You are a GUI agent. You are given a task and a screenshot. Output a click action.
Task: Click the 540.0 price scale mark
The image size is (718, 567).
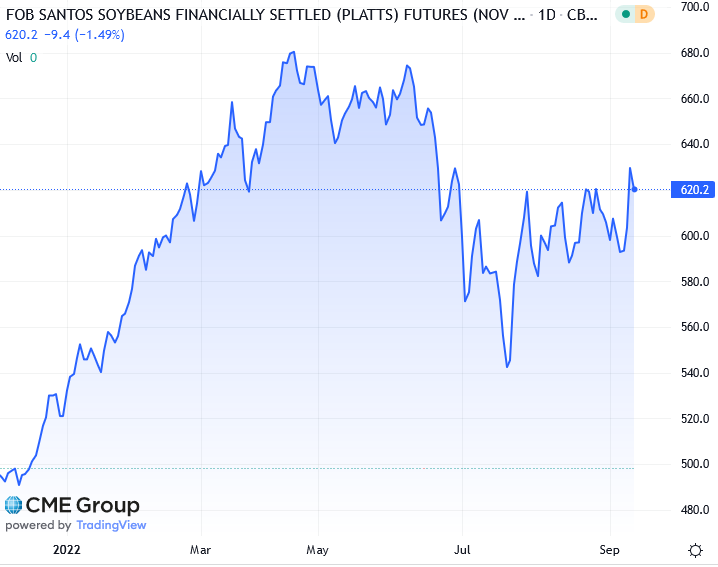(693, 373)
